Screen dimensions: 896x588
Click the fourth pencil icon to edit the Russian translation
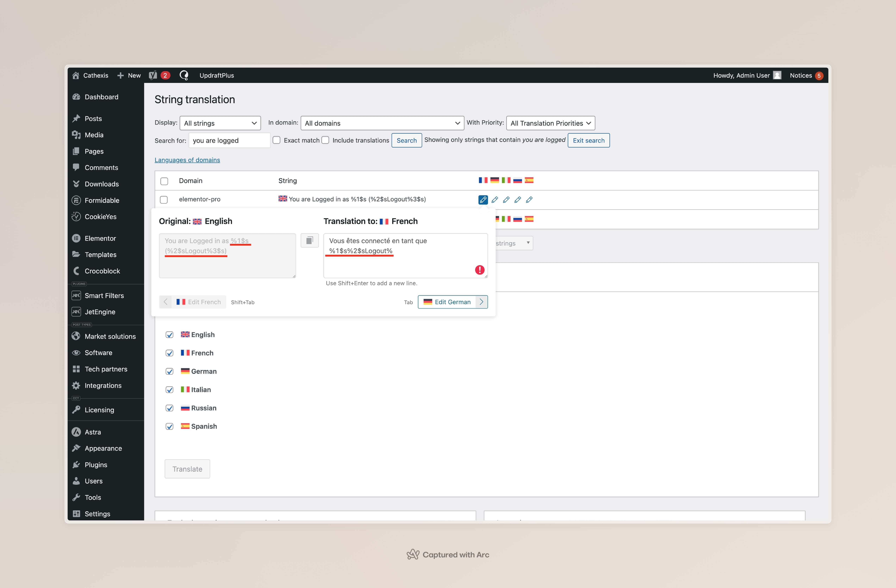[x=518, y=199]
